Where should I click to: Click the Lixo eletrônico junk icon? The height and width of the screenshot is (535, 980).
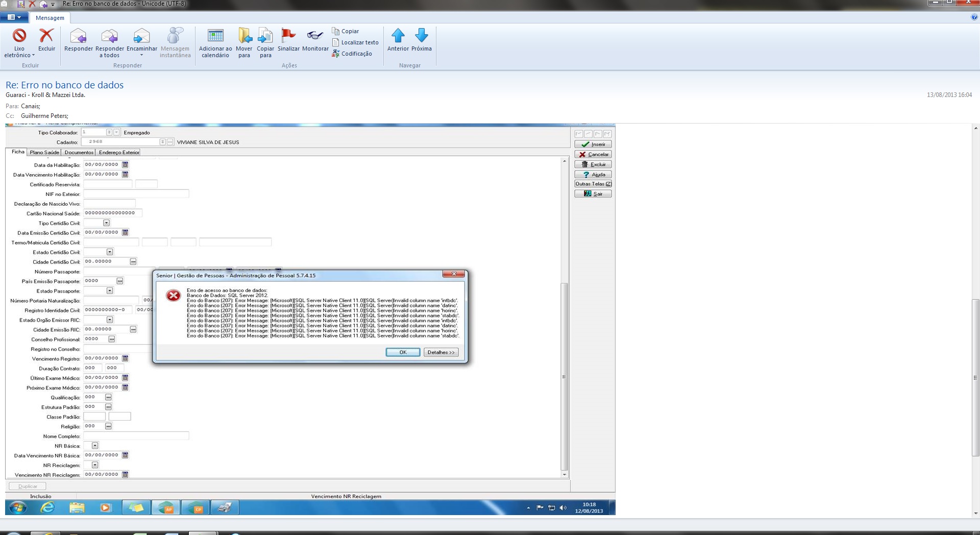pyautogui.click(x=19, y=36)
